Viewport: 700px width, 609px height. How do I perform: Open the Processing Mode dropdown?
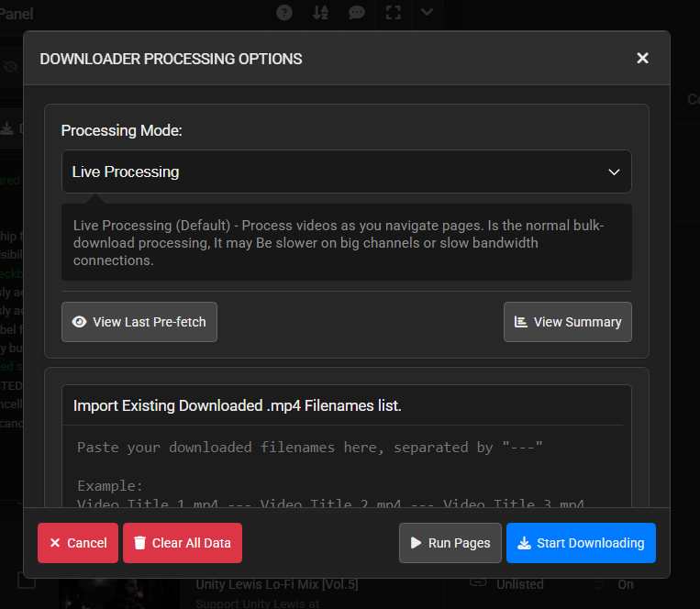(347, 172)
